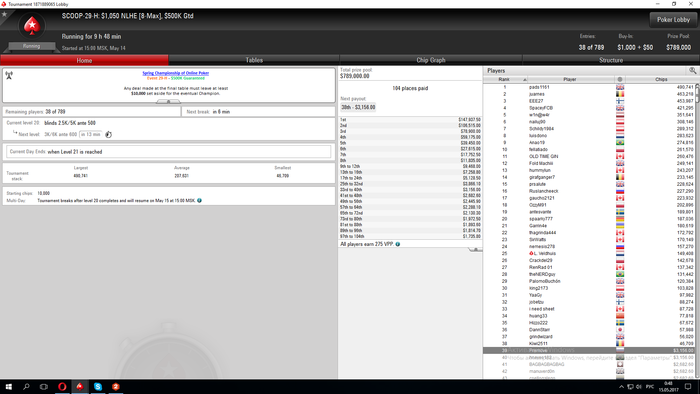Select player Ruslancheeck row

click(589, 191)
